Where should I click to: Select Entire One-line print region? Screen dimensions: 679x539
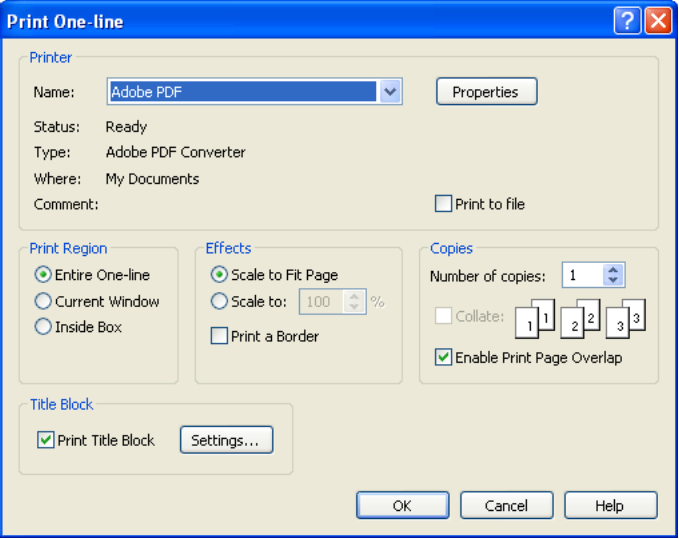coord(43,274)
